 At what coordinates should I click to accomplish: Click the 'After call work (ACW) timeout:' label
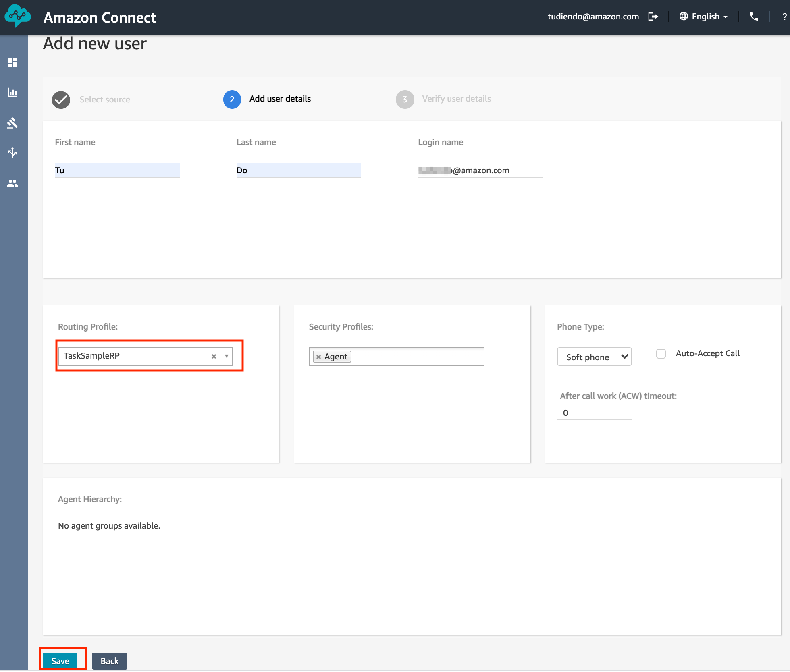(618, 396)
